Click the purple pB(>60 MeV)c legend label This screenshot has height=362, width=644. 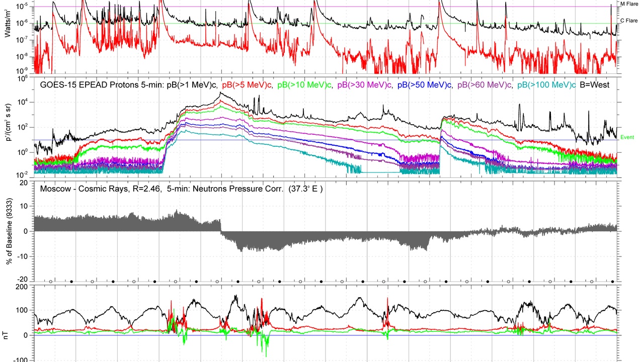(x=485, y=85)
